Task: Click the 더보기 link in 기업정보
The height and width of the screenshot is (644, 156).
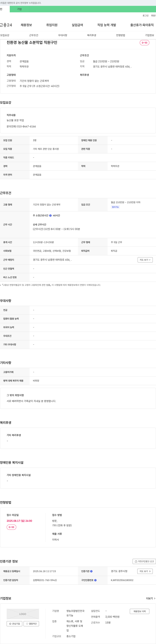Action: [x=151, y=598]
